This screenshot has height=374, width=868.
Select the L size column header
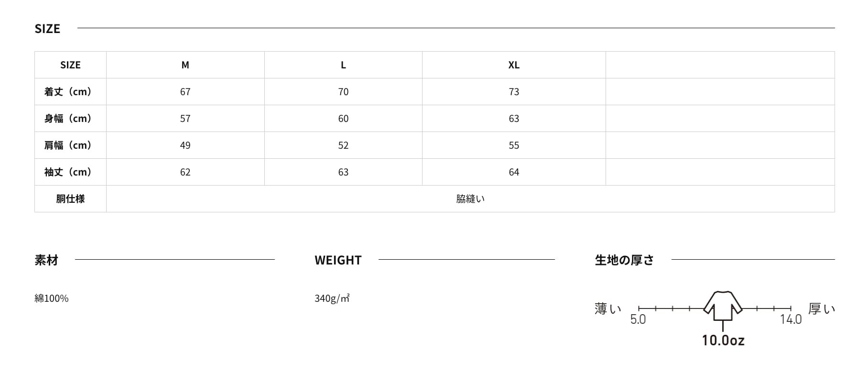(x=343, y=65)
